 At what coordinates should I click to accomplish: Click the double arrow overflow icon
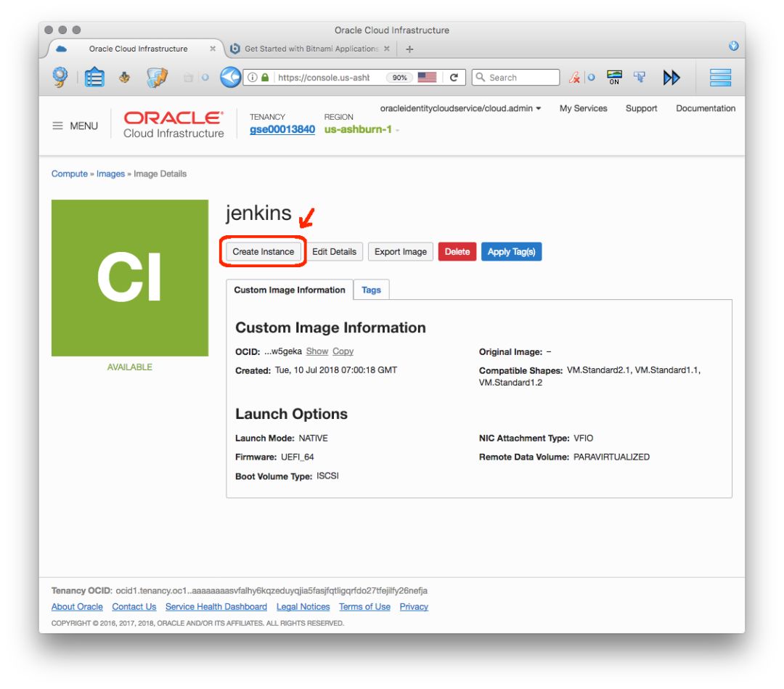pyautogui.click(x=671, y=78)
